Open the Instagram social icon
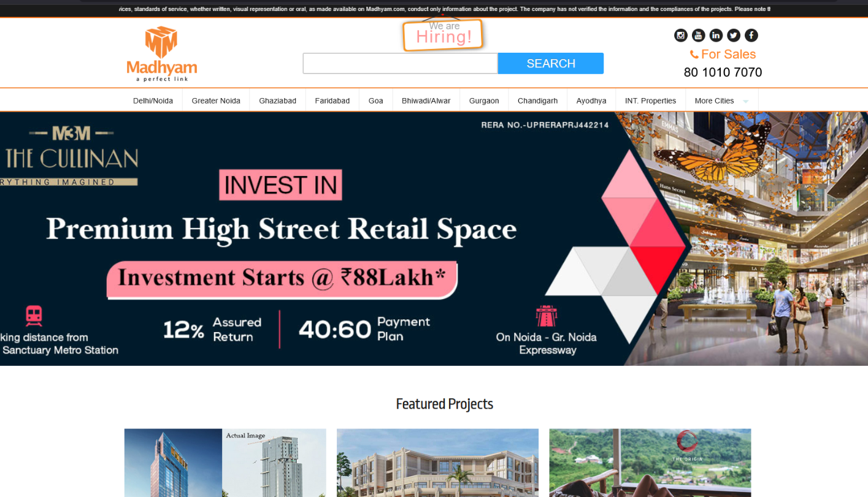The width and height of the screenshot is (868, 497). click(681, 36)
